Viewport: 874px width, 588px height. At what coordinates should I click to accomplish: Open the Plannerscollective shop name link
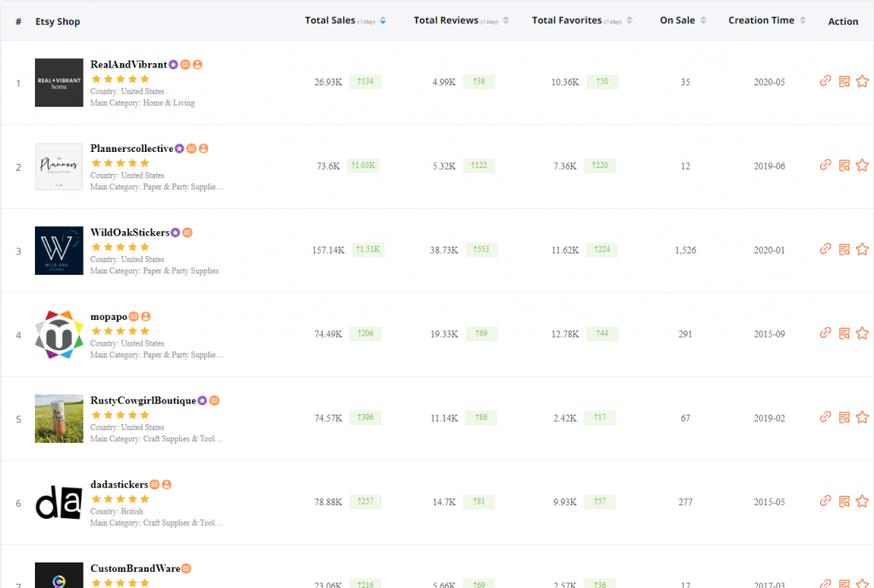coord(131,148)
